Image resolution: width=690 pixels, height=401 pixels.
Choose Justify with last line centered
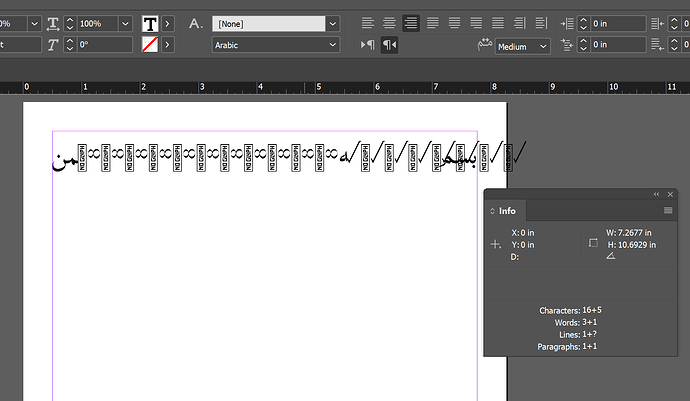point(454,23)
